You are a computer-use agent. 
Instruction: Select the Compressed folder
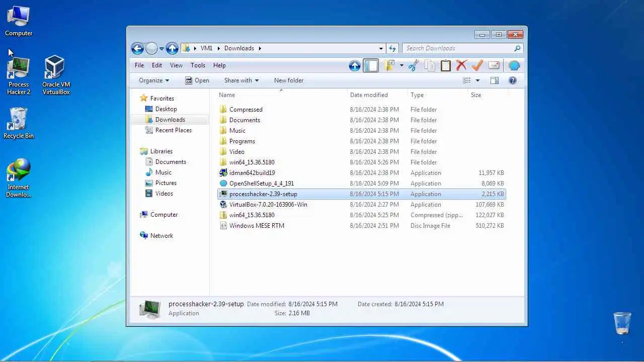point(361,110)
